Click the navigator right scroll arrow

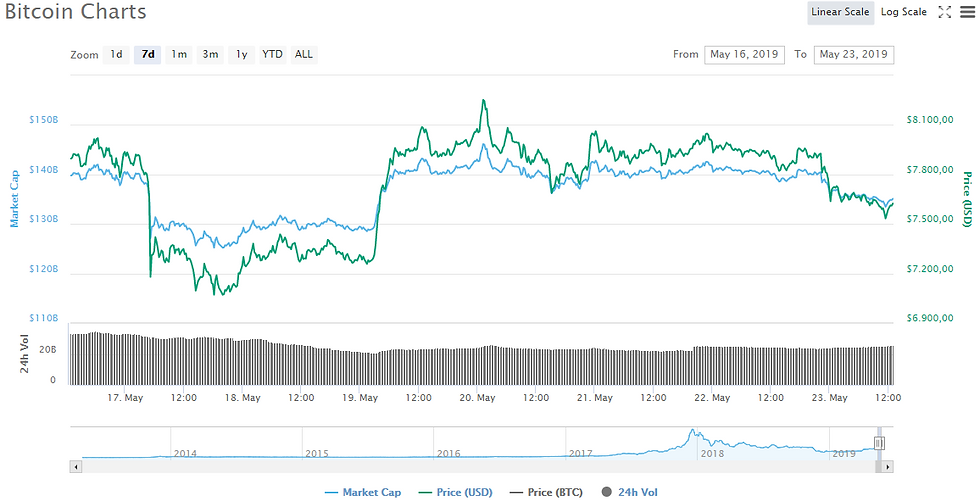(888, 466)
